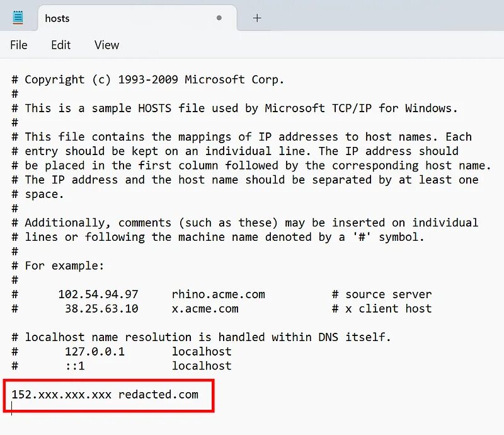
Task: Click the '# source server' comment
Action: click(382, 294)
